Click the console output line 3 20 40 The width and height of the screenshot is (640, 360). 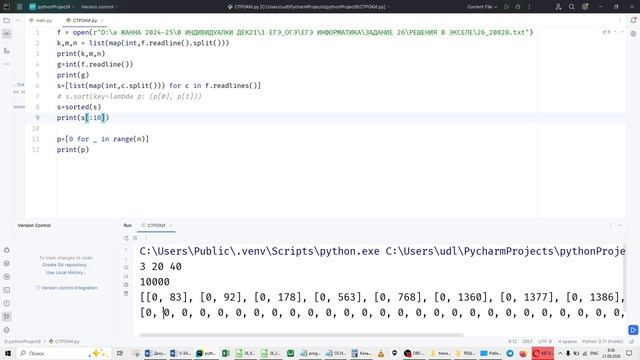tap(160, 267)
